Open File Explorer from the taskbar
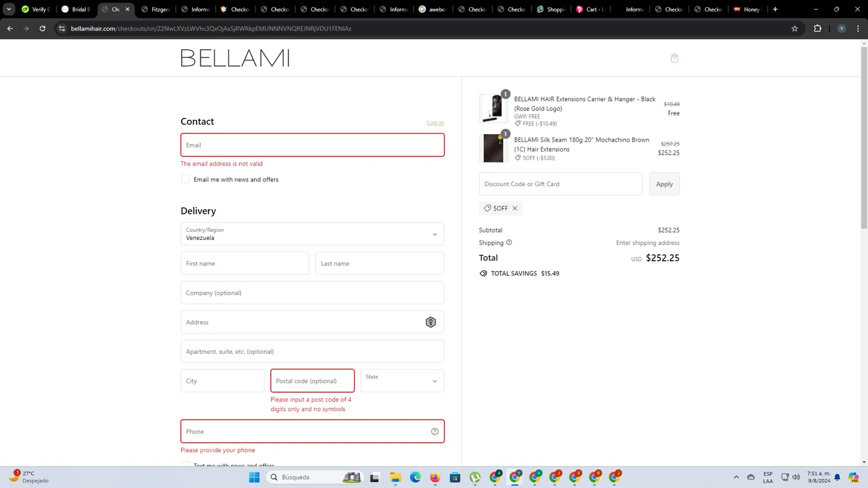Screen dimensions: 868x488 point(395,477)
